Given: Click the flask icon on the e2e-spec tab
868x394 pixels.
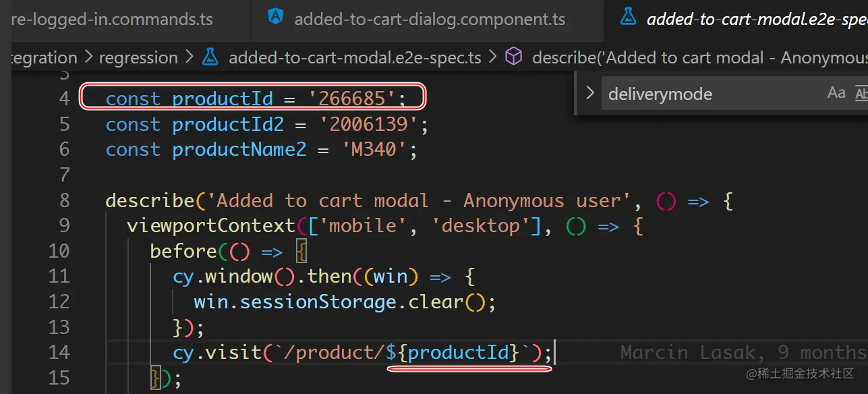Looking at the screenshot, I should click(627, 18).
